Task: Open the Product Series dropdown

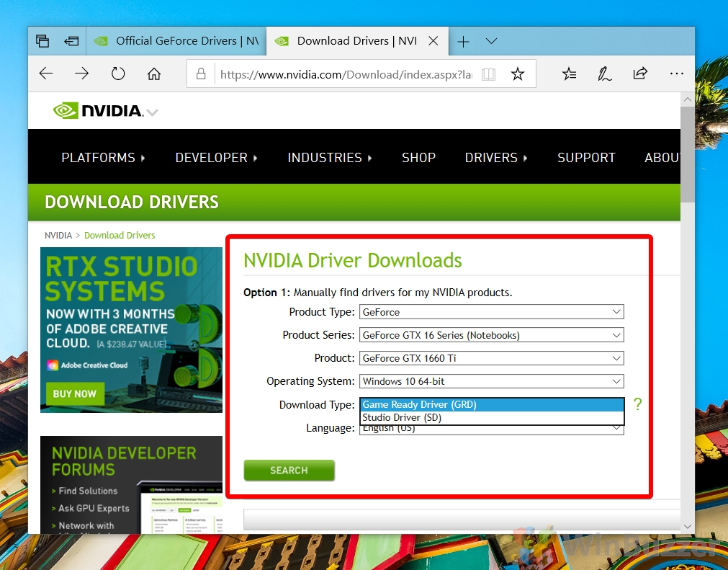Action: (491, 335)
